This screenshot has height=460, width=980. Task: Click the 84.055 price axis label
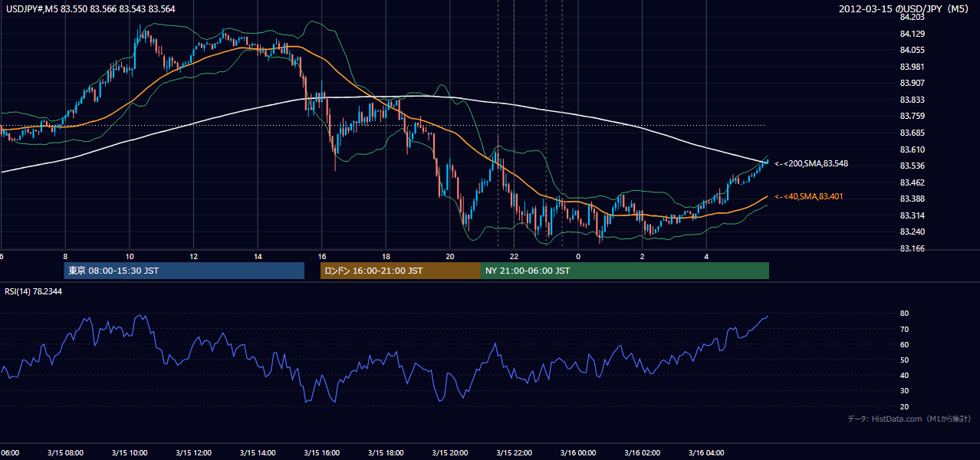(913, 50)
